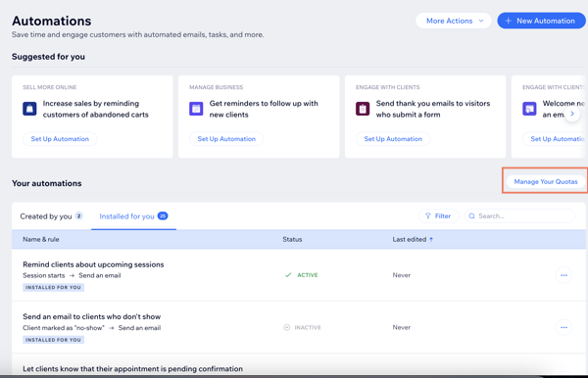Viewport: 588px width, 378px height.
Task: Set up the abandoned carts automation
Action: coord(60,139)
